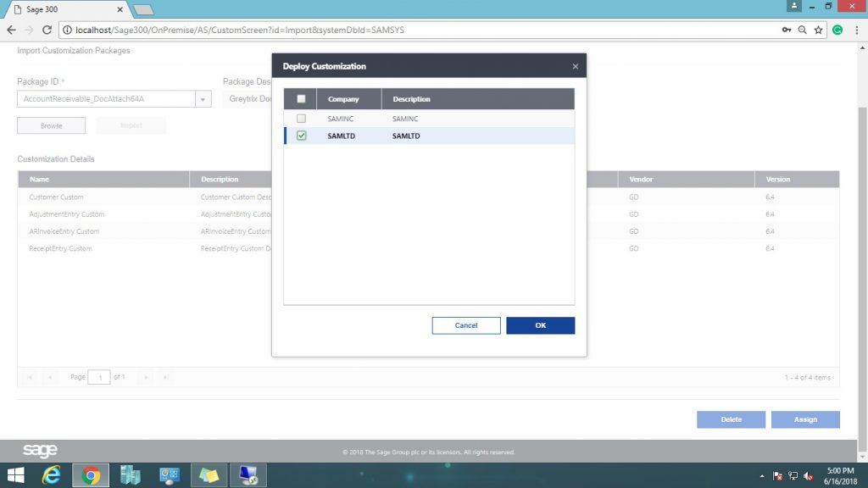
Task: Click the Browse button
Action: 52,125
